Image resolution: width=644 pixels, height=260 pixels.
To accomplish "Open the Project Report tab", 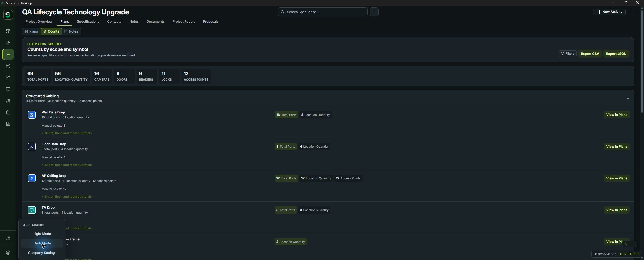I will 184,22.
